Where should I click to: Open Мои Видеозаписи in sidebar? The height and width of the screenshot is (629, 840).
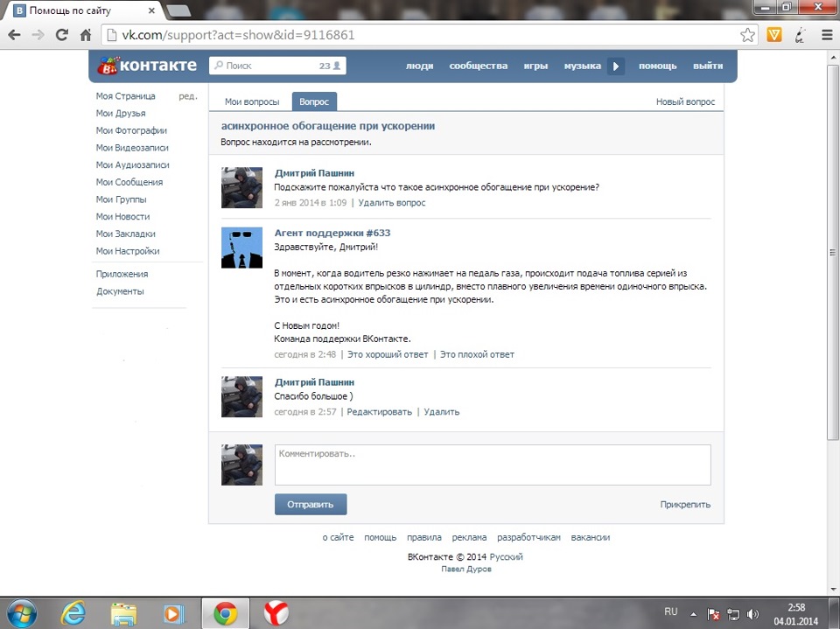(132, 147)
